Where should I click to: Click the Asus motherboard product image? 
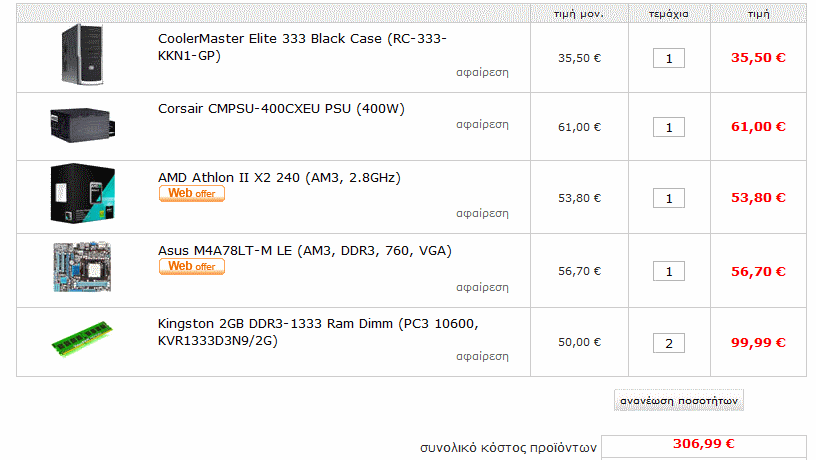82,266
